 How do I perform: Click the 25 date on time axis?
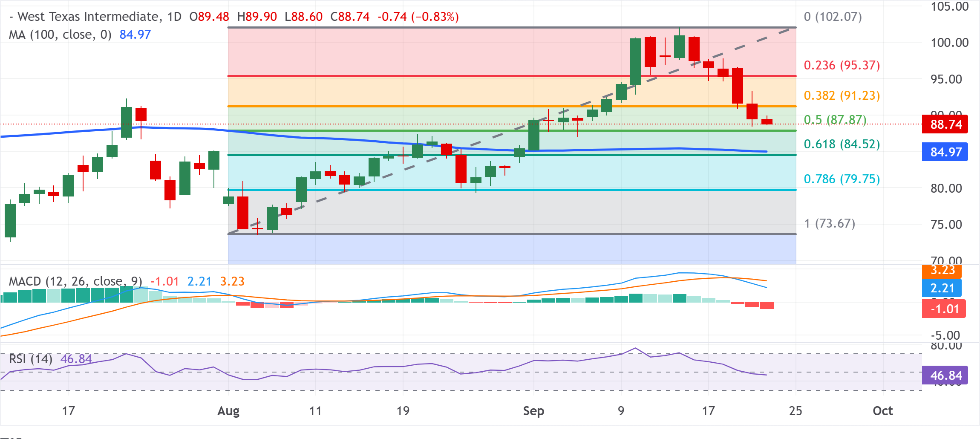796,411
